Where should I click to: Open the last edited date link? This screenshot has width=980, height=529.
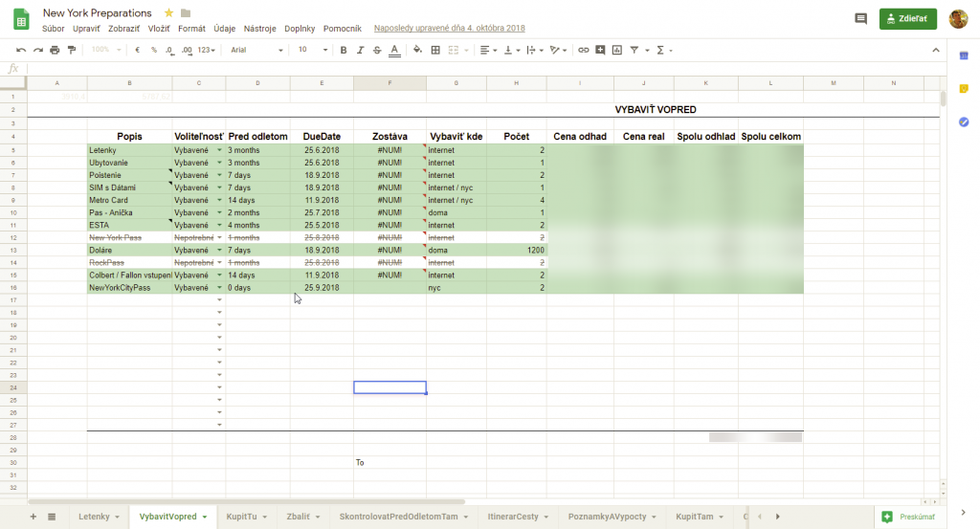tap(450, 28)
